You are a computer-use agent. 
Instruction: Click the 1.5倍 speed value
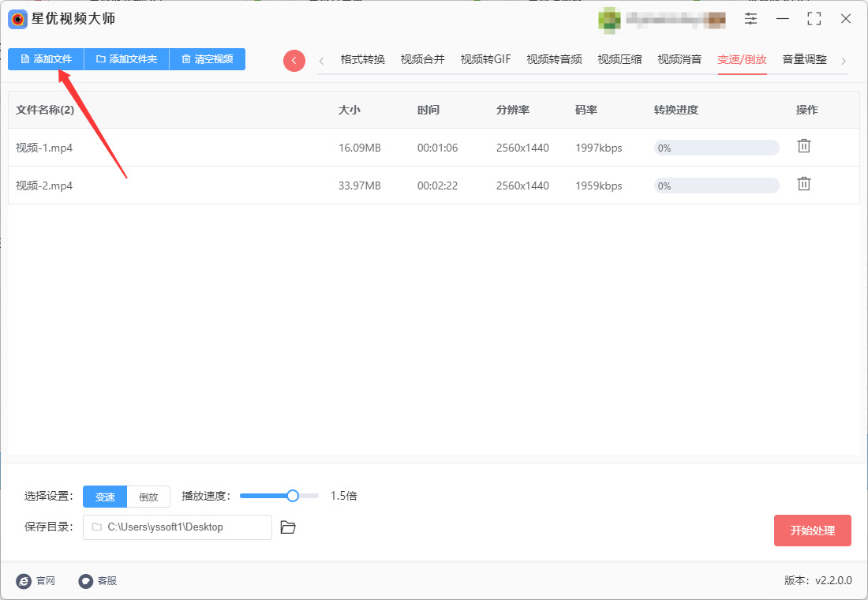344,496
